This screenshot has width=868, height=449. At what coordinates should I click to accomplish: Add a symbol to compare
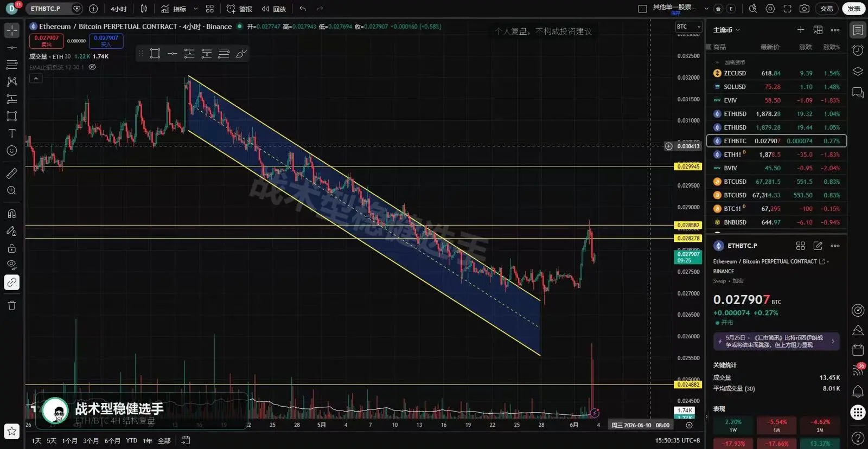[93, 9]
